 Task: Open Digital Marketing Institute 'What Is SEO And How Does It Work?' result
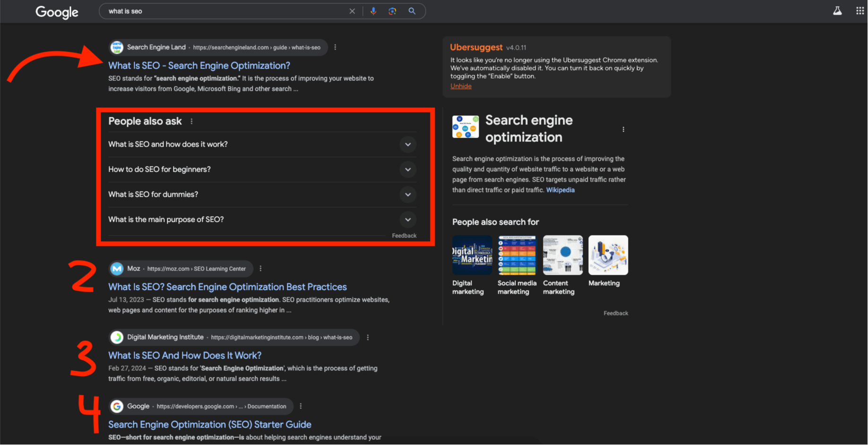[x=185, y=356]
